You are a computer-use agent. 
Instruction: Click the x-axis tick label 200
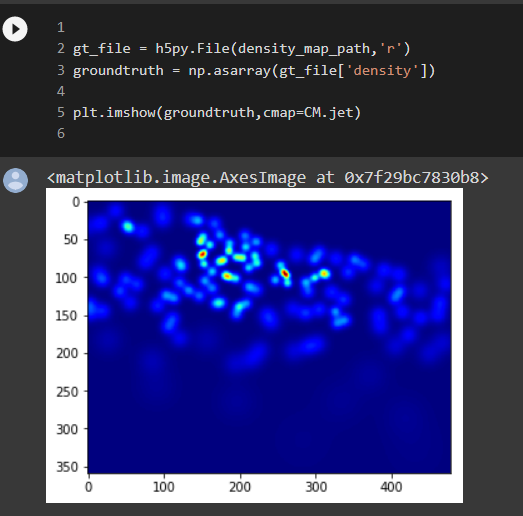(x=240, y=487)
